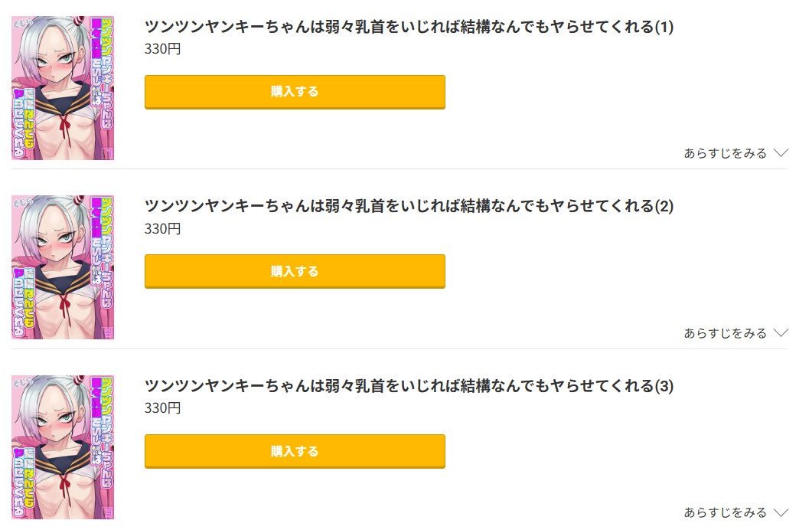Screen dimensions: 812x530
Task: Click the (3) number ending the last title
Action: pos(664,386)
